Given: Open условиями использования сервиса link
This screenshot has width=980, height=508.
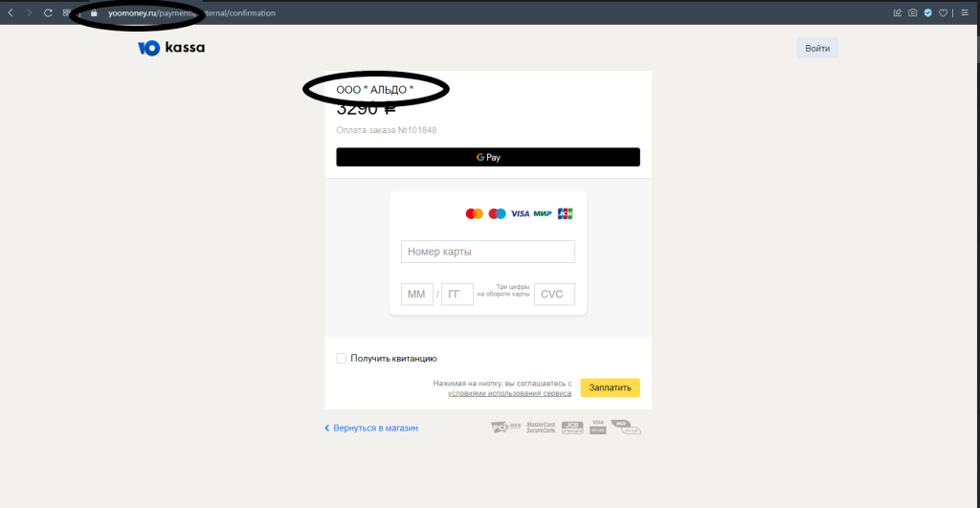Looking at the screenshot, I should (x=509, y=393).
